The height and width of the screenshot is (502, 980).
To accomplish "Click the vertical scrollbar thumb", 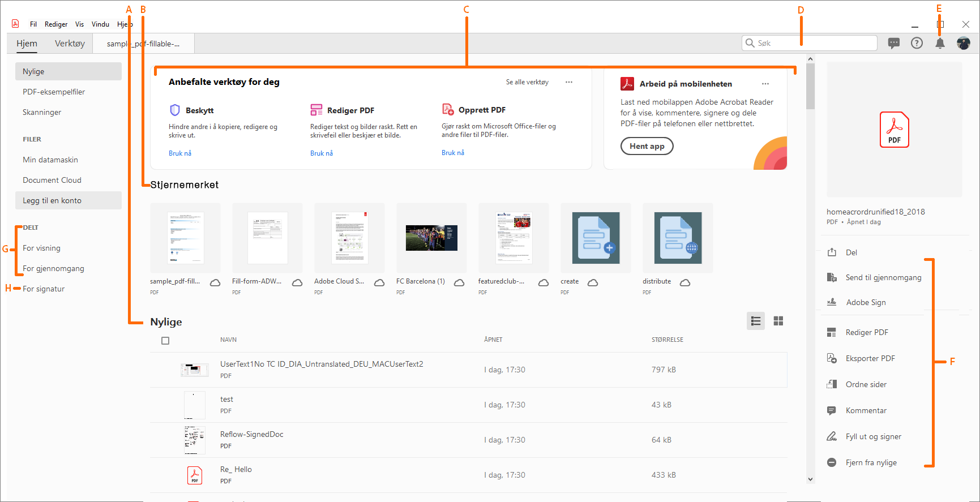I will (x=810, y=86).
